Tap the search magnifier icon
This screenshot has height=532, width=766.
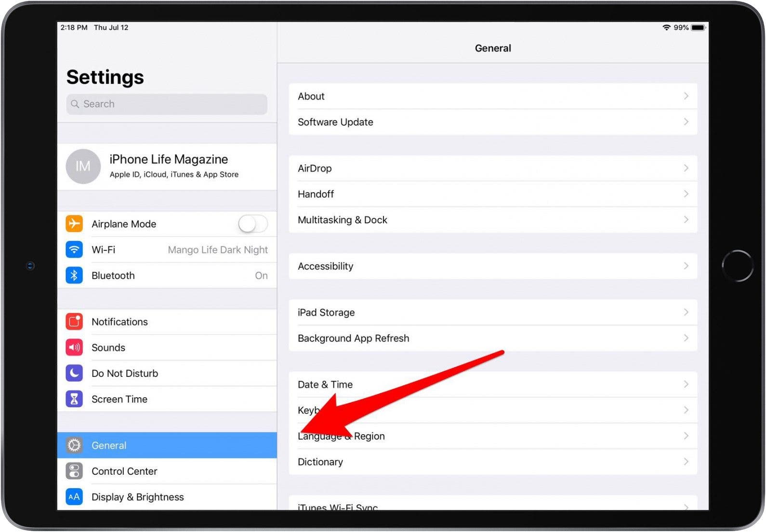coord(75,104)
